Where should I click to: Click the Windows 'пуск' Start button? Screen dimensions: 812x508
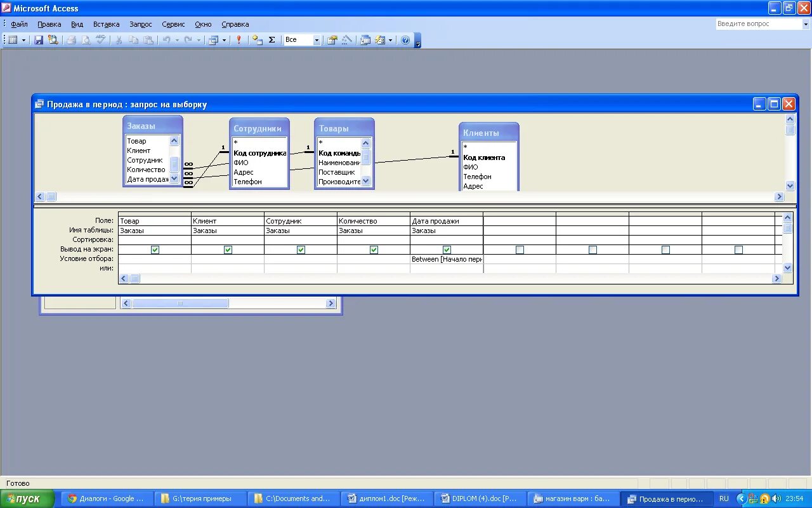[27, 499]
